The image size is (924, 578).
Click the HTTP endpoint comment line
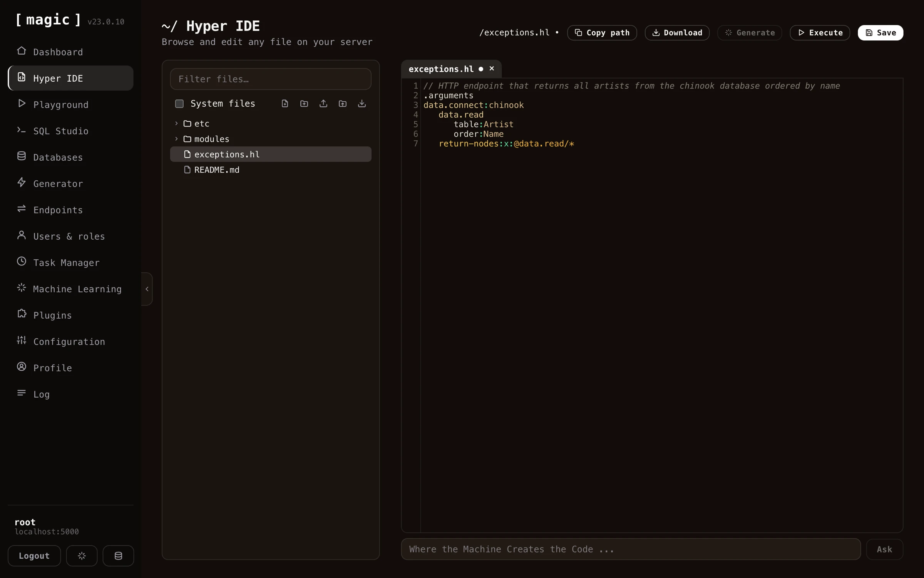[631, 86]
